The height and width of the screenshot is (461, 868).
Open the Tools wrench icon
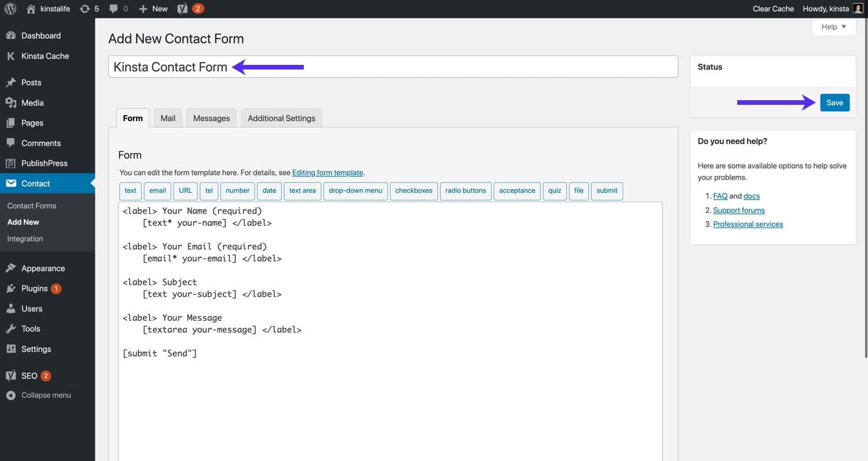(x=12, y=328)
